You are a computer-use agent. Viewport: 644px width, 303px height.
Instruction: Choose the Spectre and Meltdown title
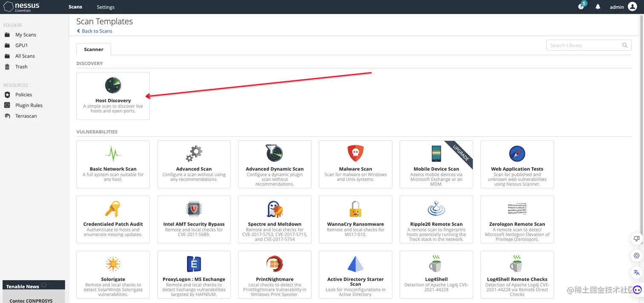click(x=275, y=224)
